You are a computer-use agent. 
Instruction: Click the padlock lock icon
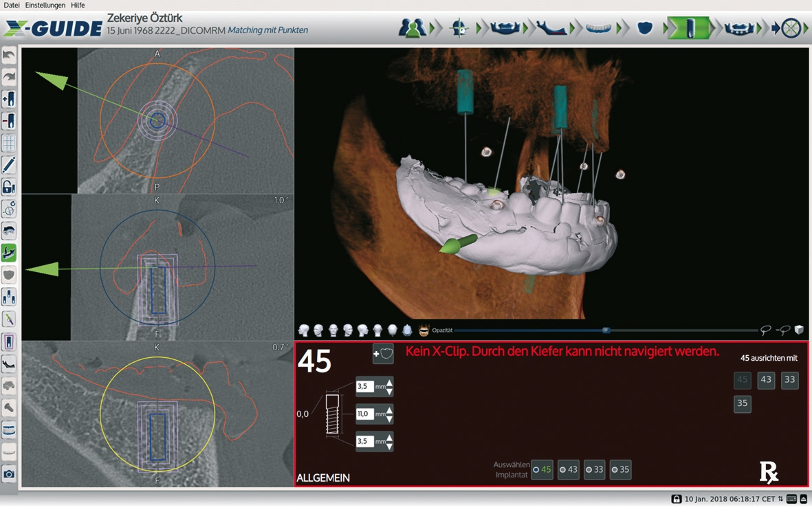pos(9,187)
